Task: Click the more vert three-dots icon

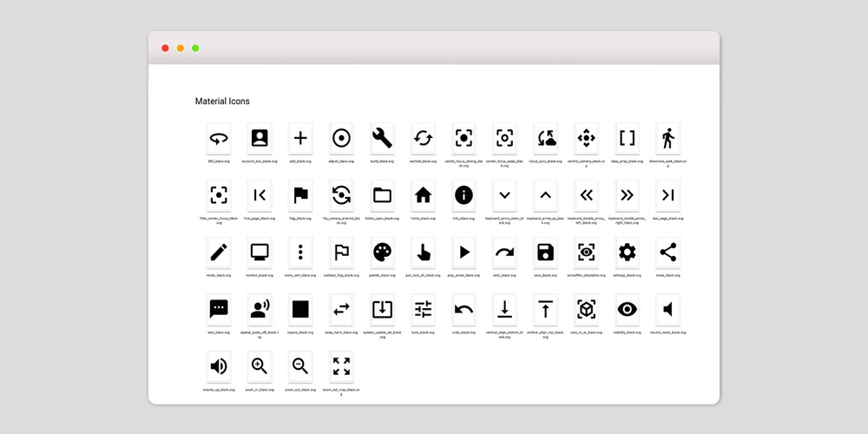Action: (300, 253)
